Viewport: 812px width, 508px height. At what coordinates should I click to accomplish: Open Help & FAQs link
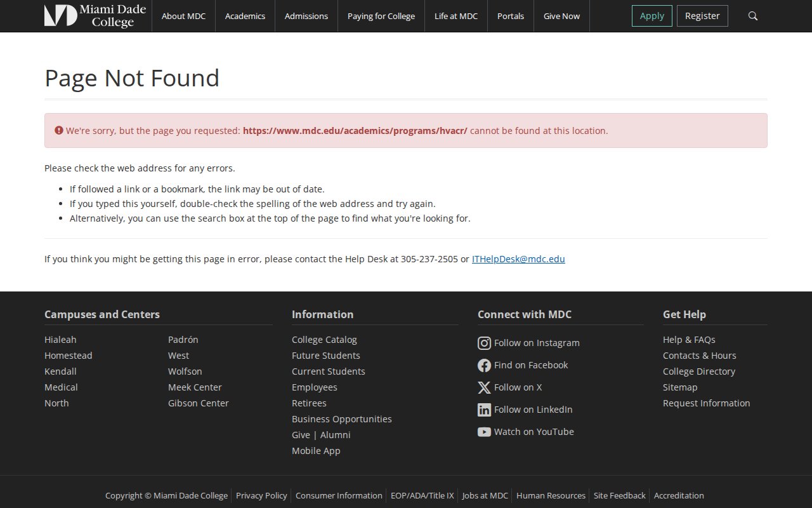[689, 340]
